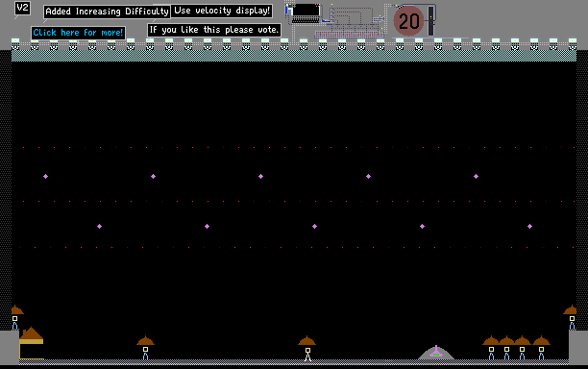Select the umbrella figure on the left ledge
The image size is (588, 369).
(15, 318)
